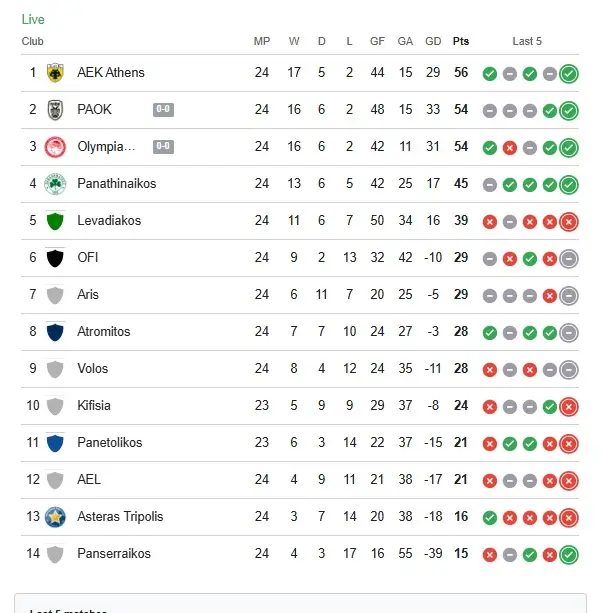613x613 pixels.
Task: Open the Kifisia team link
Action: (x=95, y=406)
